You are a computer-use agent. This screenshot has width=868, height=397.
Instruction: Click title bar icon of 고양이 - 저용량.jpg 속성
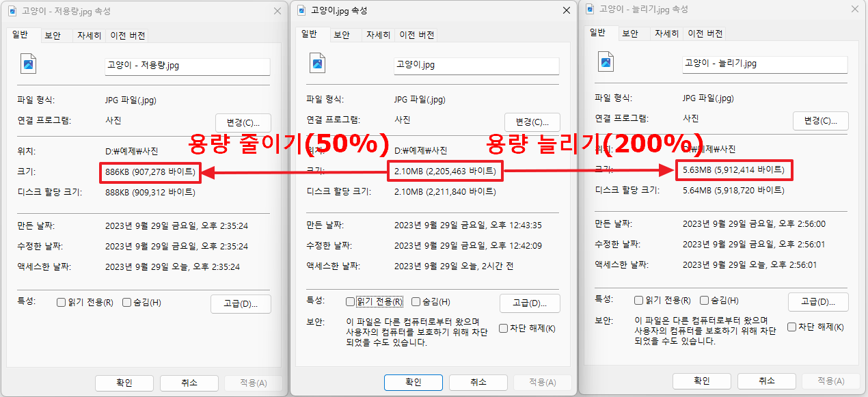coord(13,12)
